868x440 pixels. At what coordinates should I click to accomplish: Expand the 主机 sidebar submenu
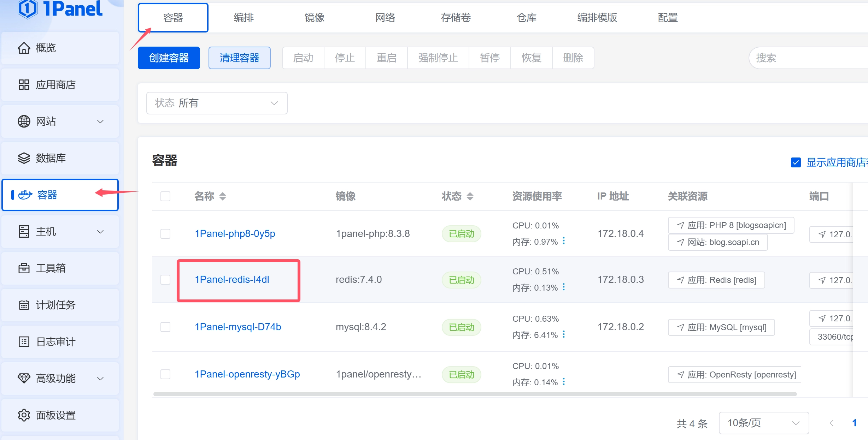pos(100,232)
